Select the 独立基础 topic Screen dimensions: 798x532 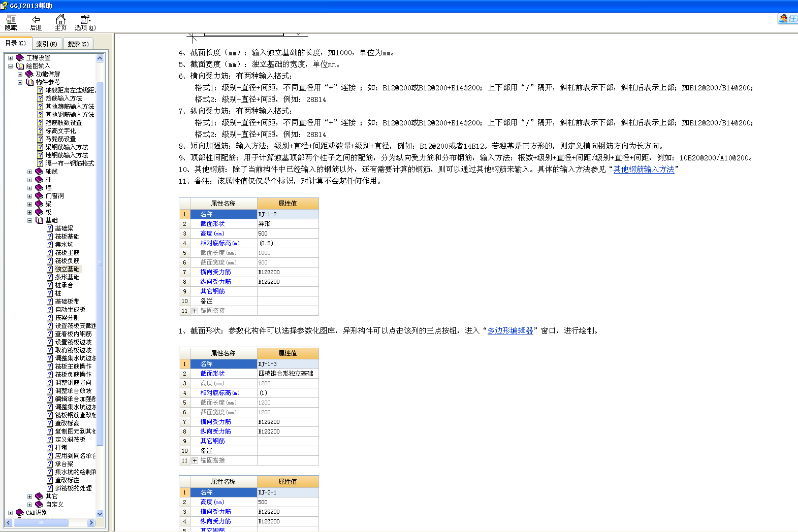point(68,269)
